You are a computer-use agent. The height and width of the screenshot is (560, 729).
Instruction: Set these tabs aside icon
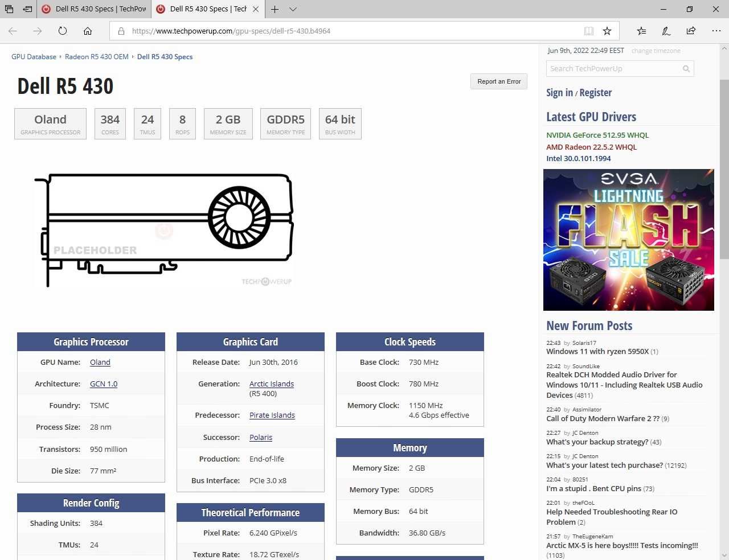27,9
